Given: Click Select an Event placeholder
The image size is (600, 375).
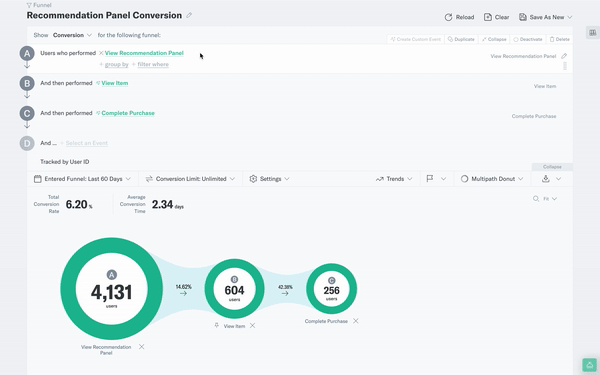Looking at the screenshot, I should click(86, 143).
